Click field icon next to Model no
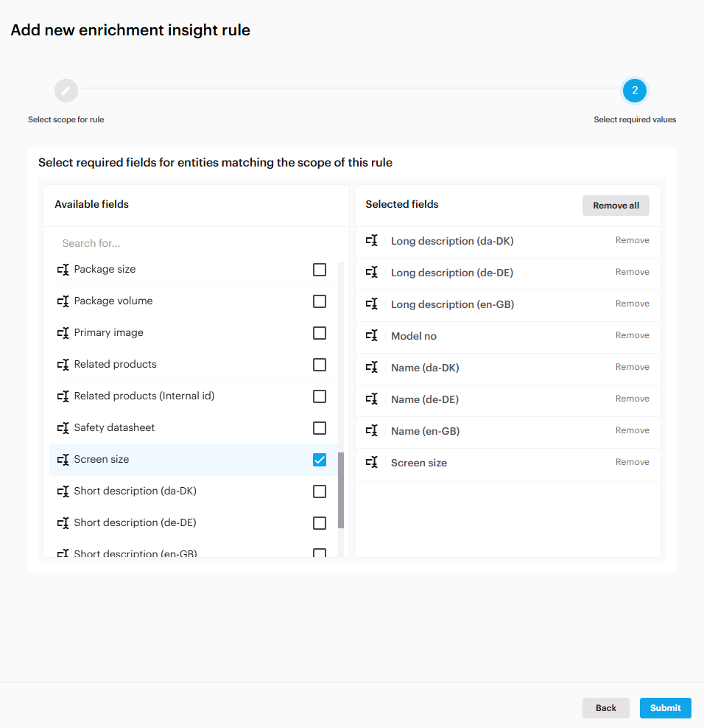 tap(373, 336)
